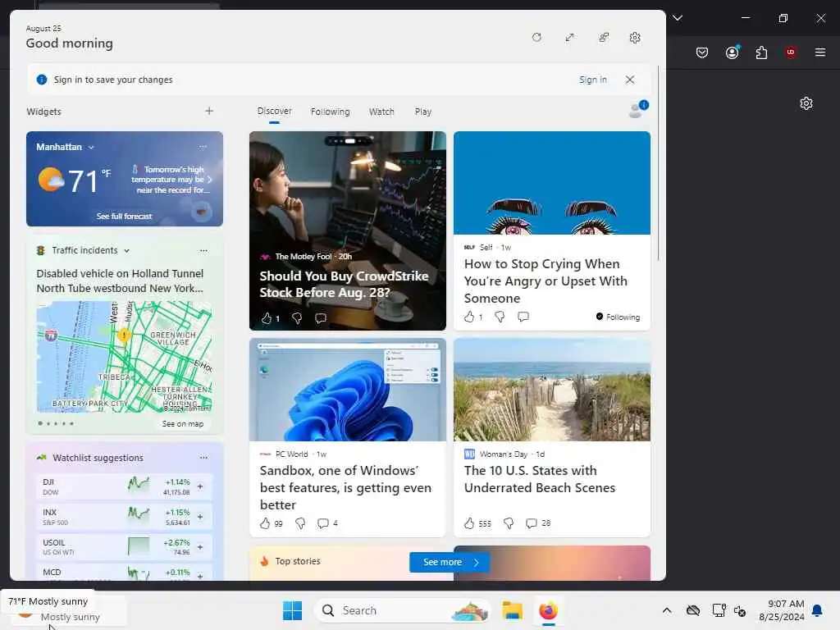Viewport: 840px width, 630px height.
Task: Open Watchlist suggestions options menu
Action: tap(203, 458)
